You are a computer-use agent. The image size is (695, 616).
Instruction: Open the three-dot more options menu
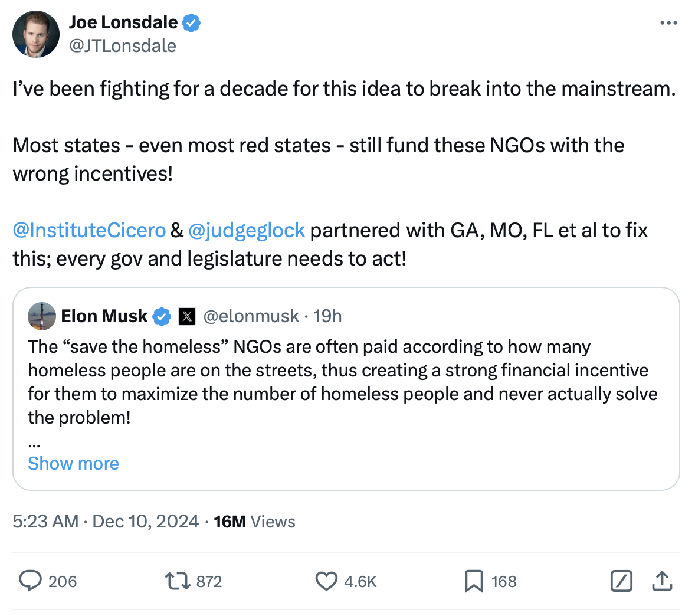click(668, 23)
